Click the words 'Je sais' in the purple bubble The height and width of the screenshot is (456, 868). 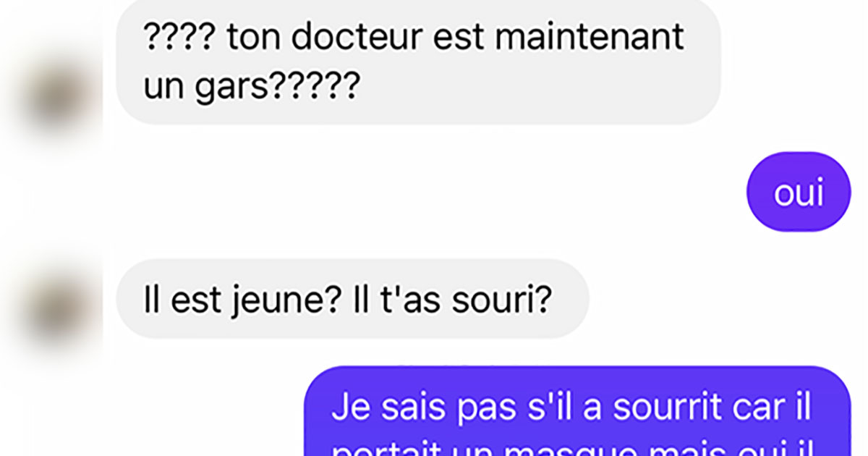click(x=390, y=408)
